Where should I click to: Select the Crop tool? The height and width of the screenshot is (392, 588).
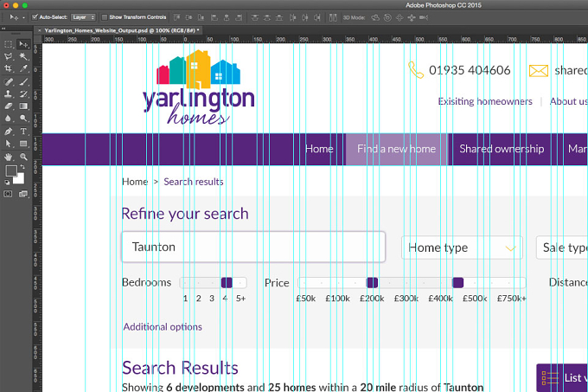pos(9,68)
